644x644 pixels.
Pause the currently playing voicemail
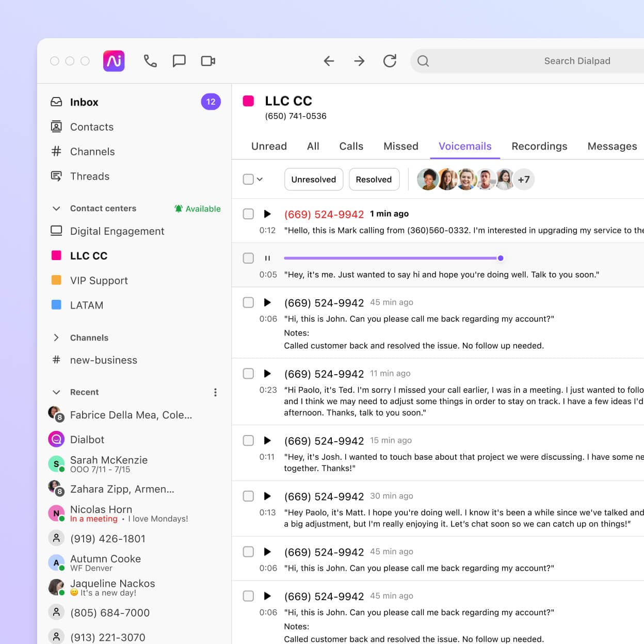tap(268, 258)
